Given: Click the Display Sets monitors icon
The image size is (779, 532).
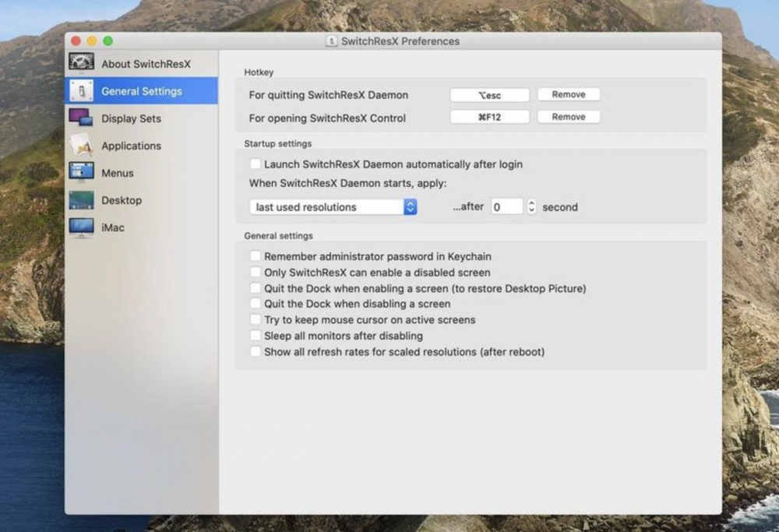Looking at the screenshot, I should pyautogui.click(x=82, y=118).
